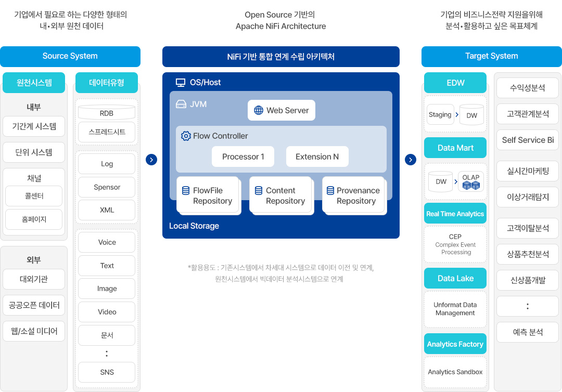Click the OS/Host monitor icon

[x=180, y=83]
